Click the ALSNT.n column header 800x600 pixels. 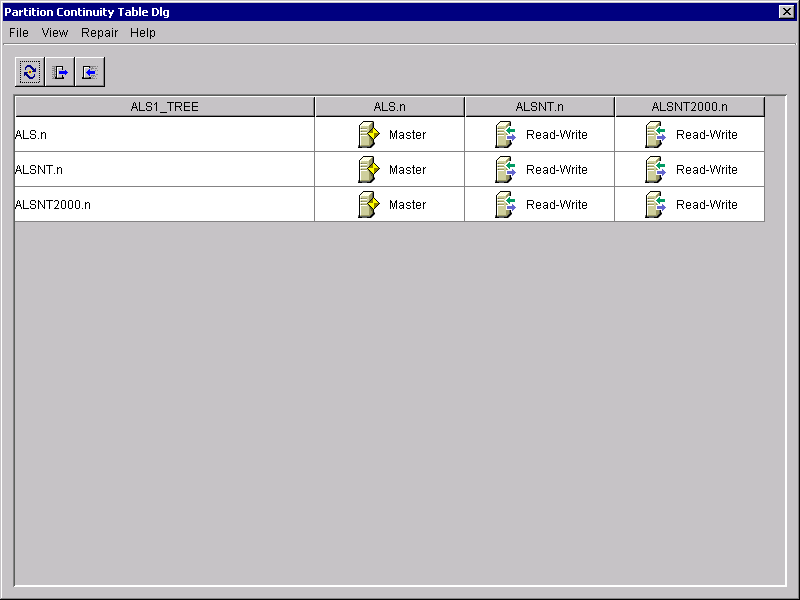(x=540, y=107)
